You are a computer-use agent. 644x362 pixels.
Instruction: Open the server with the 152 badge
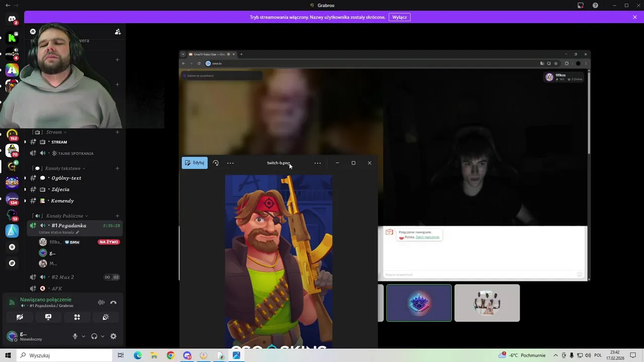tap(12, 135)
